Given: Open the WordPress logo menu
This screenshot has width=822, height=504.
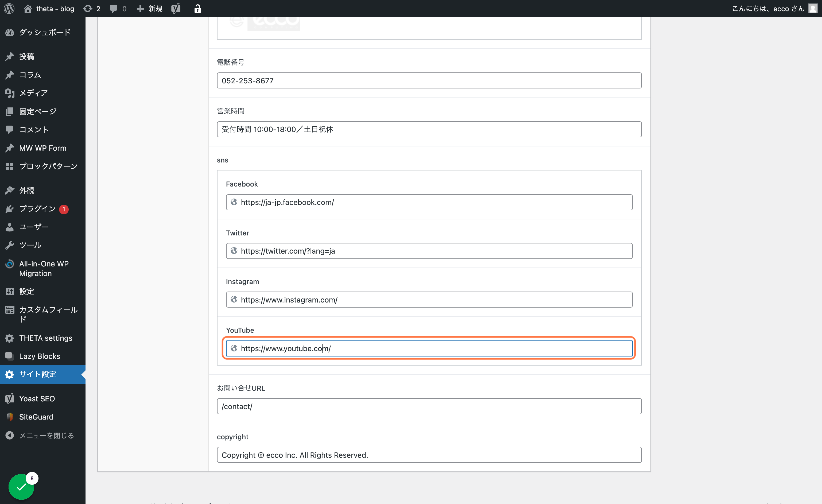Looking at the screenshot, I should [9, 9].
